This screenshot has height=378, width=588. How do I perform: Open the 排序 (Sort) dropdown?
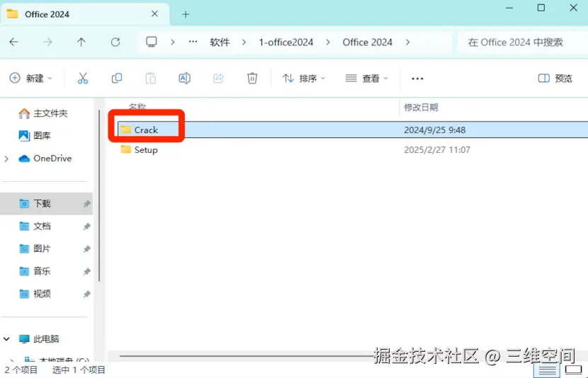tap(304, 79)
